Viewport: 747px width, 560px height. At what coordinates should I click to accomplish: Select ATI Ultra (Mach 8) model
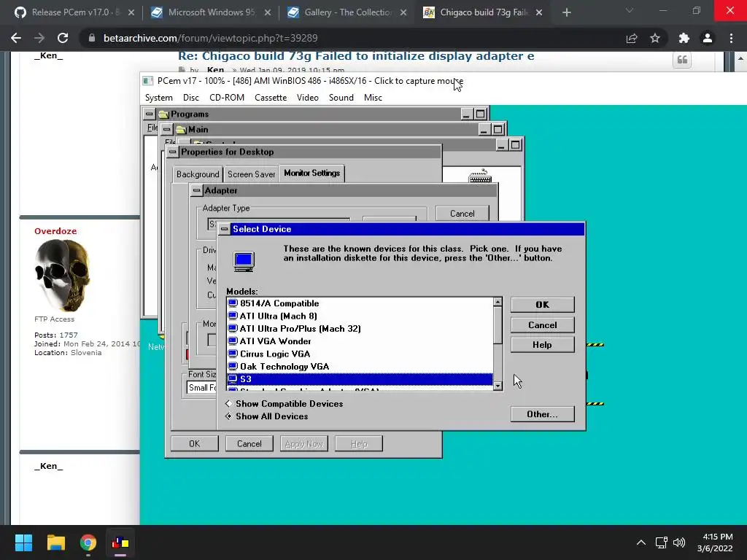click(x=360, y=316)
